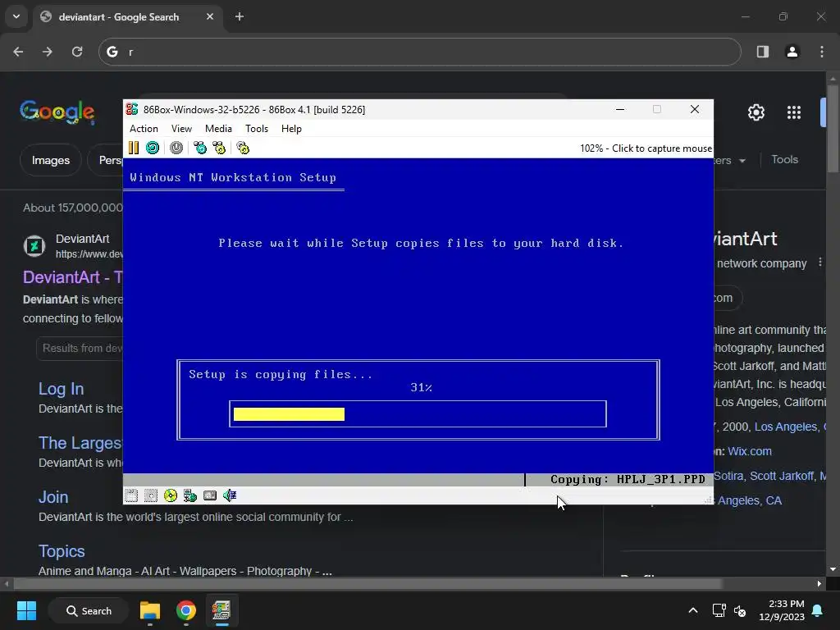Open Google quick settings gear
This screenshot has height=630, width=840.
tap(756, 112)
